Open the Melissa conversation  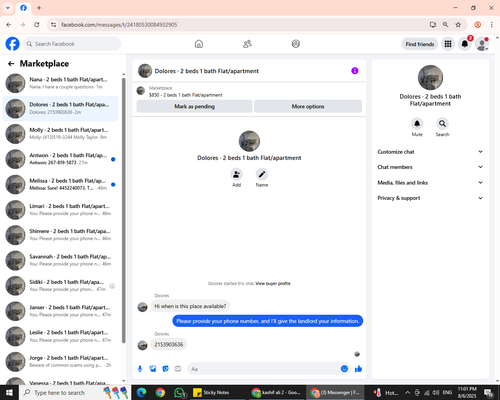point(60,184)
